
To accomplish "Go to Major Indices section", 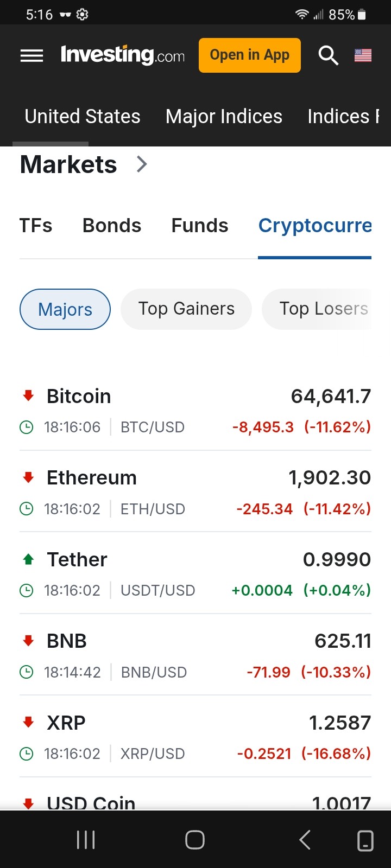I will [224, 117].
